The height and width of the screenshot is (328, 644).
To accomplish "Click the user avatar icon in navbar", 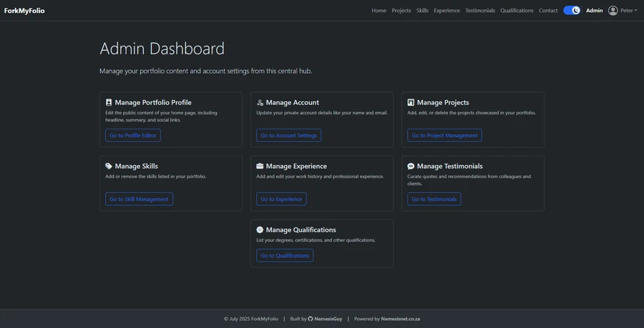I will (x=613, y=11).
